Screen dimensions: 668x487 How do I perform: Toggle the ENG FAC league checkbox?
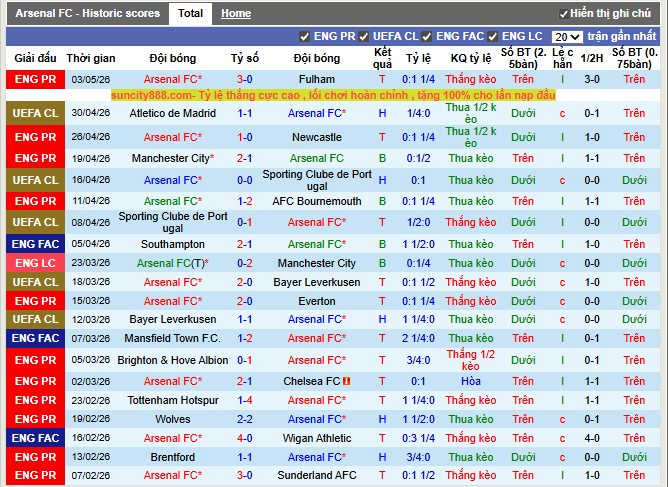pyautogui.click(x=426, y=37)
